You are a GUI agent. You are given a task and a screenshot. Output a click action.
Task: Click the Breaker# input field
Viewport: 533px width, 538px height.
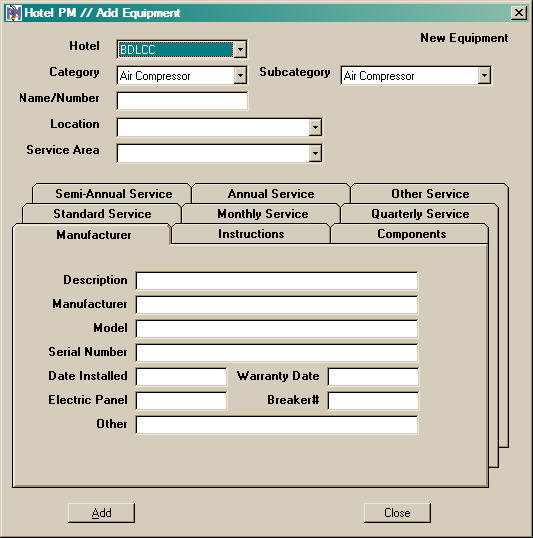(373, 401)
